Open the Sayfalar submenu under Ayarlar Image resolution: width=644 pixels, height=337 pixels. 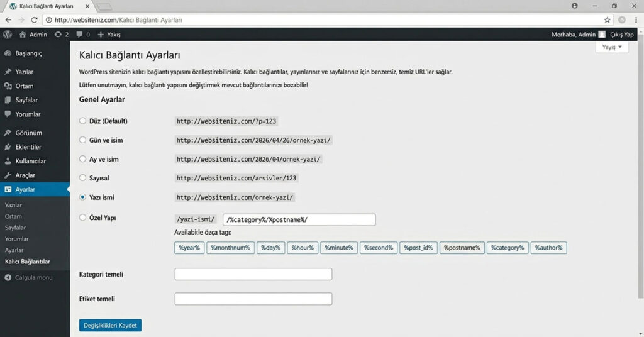click(15, 228)
